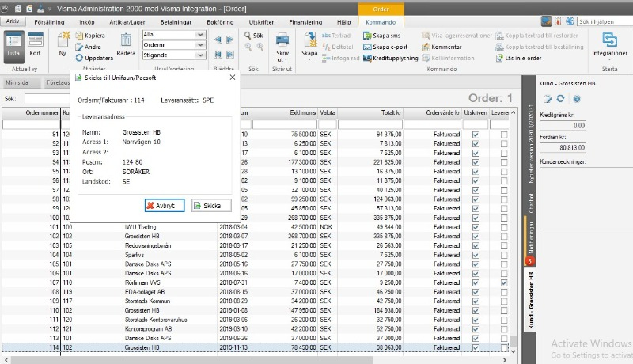Go to next record arrow
Screen dimensions: 633x364
pos(230,40)
